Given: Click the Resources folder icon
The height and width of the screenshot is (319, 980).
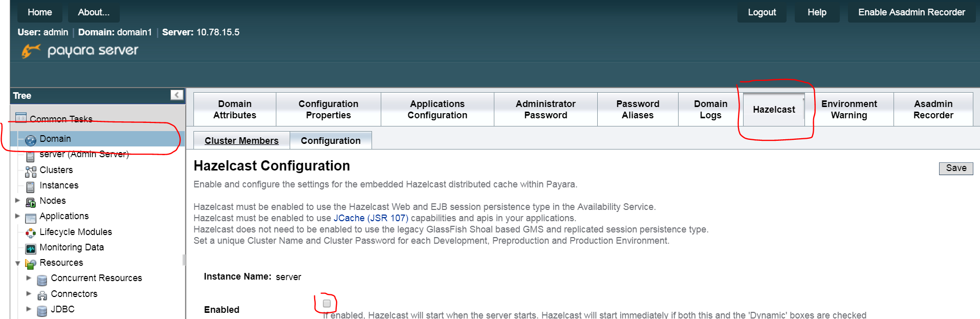Looking at the screenshot, I should click(31, 264).
